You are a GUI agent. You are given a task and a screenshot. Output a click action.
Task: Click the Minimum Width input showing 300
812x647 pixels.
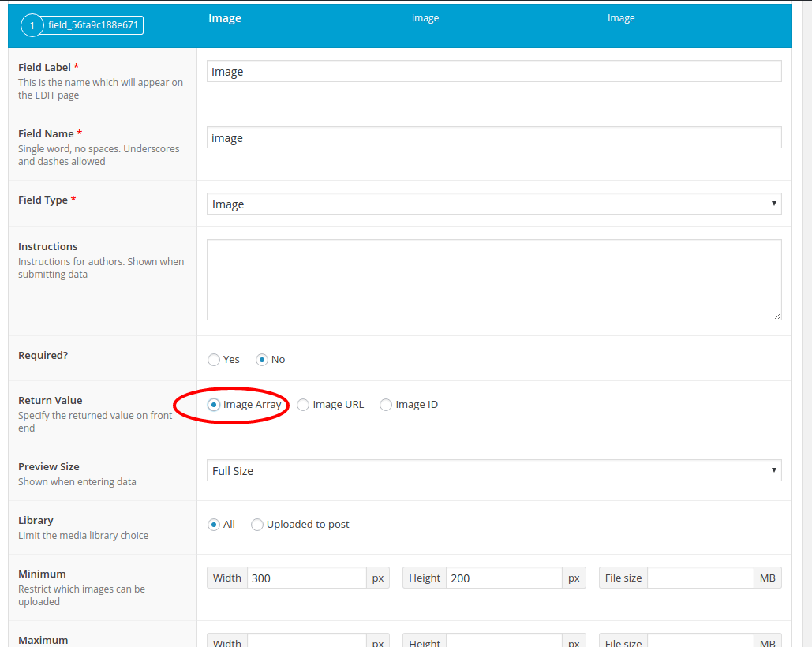click(x=308, y=578)
